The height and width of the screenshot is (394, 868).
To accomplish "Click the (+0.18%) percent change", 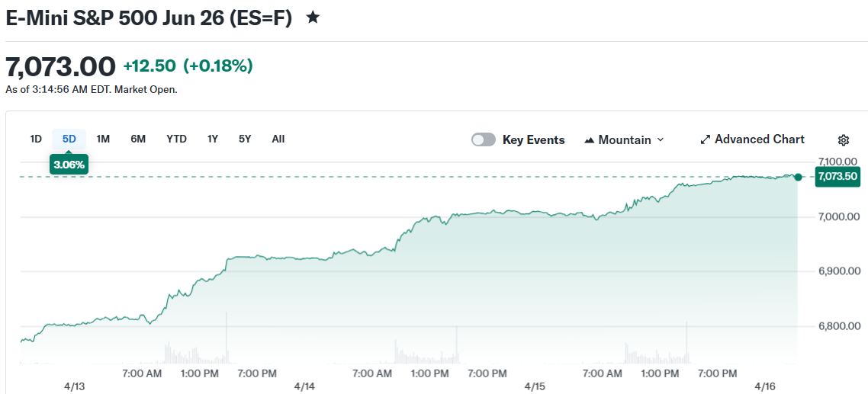I will 218,66.
